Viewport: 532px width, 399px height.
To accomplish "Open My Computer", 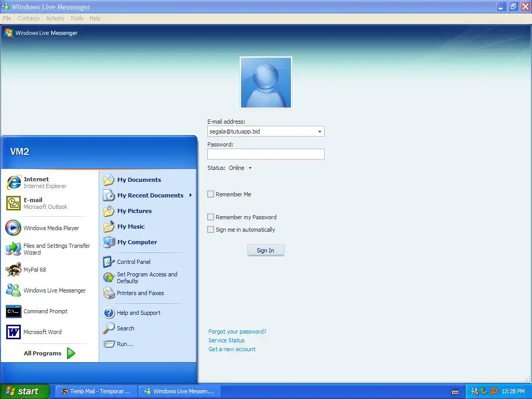I will [130, 242].
